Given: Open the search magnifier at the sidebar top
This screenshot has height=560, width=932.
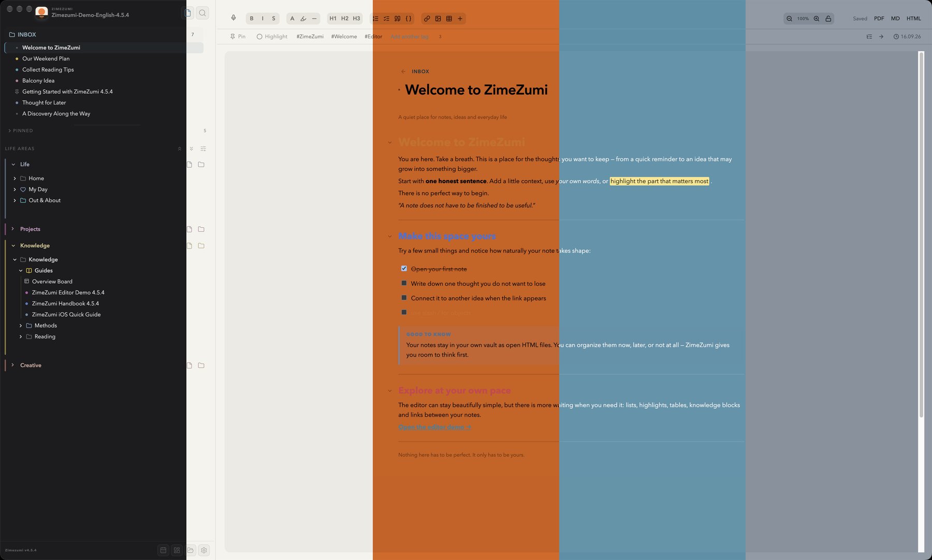Looking at the screenshot, I should pyautogui.click(x=203, y=13).
